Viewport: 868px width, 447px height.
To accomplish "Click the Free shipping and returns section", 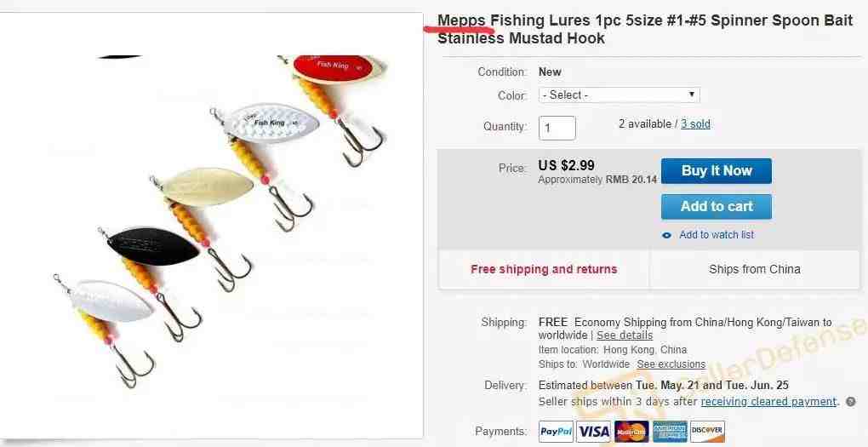I will pos(544,269).
